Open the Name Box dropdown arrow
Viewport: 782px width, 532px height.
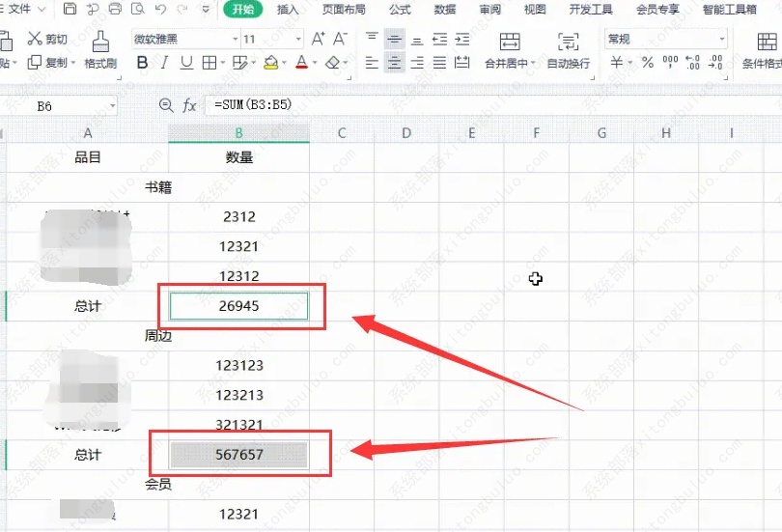(112, 106)
